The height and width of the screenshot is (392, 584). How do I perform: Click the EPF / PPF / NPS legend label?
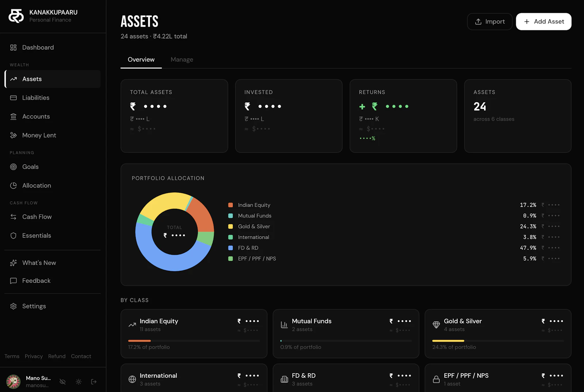(257, 258)
